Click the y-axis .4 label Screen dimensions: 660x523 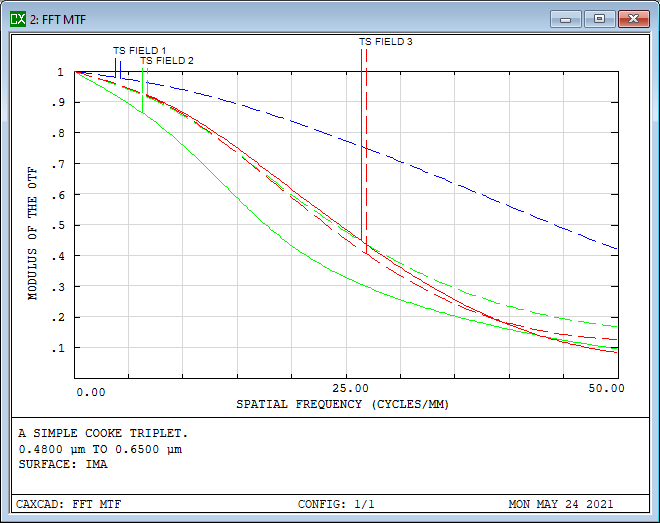pyautogui.click(x=58, y=256)
